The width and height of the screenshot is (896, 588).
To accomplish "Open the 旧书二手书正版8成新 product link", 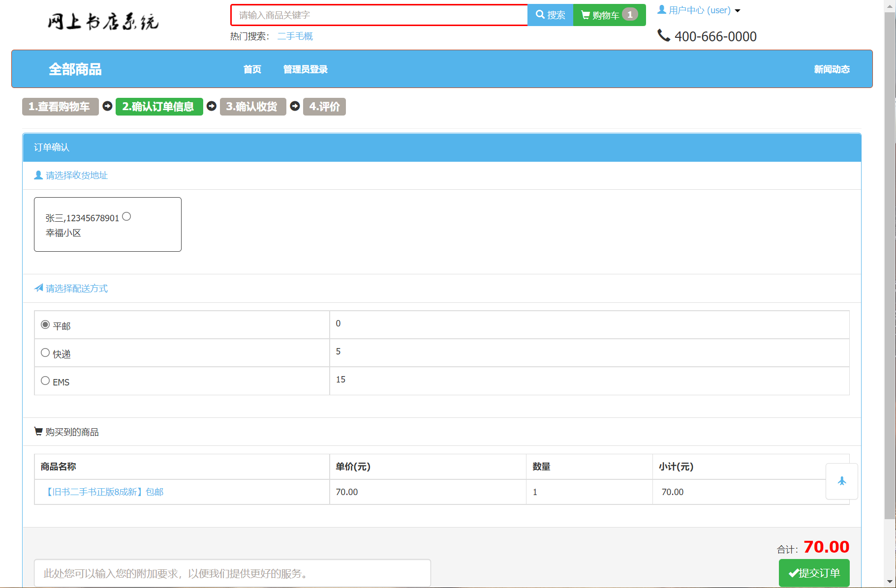I will tap(104, 492).
